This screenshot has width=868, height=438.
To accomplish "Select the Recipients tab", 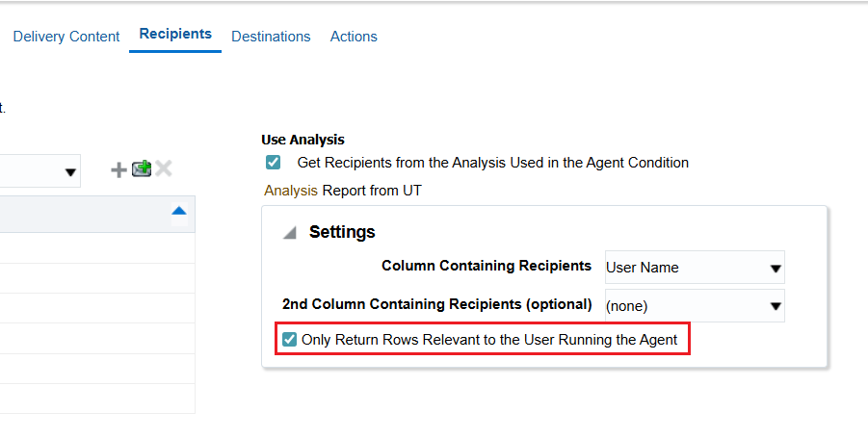I will point(175,34).
